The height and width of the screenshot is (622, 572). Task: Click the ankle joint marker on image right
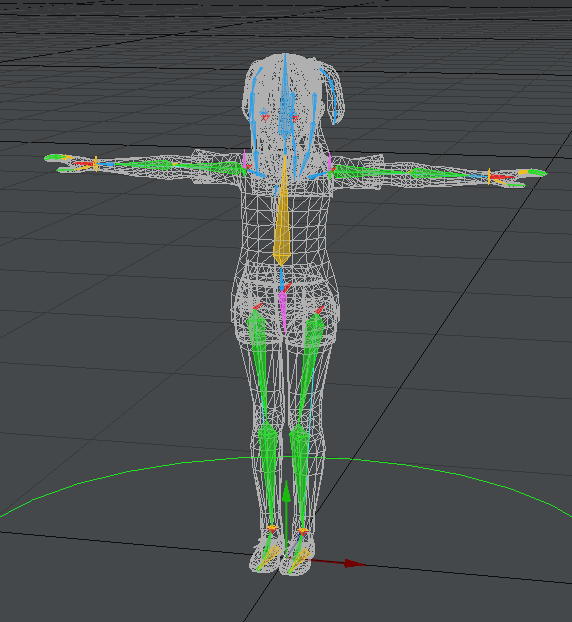tap(303, 530)
